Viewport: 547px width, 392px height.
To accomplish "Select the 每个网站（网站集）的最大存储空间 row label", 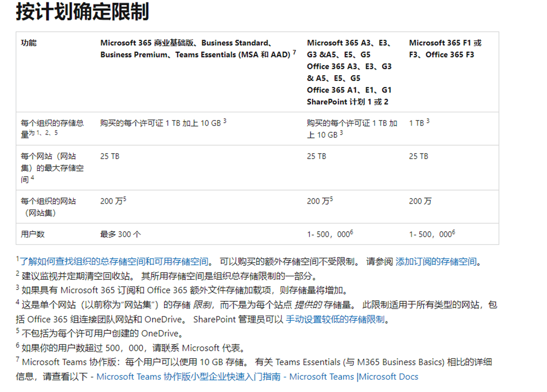I will [x=52, y=168].
